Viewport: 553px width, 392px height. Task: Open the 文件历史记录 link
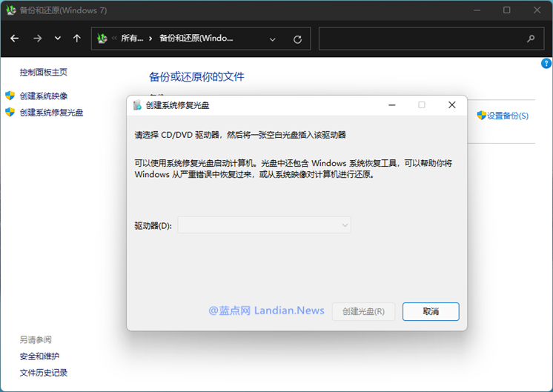point(44,373)
